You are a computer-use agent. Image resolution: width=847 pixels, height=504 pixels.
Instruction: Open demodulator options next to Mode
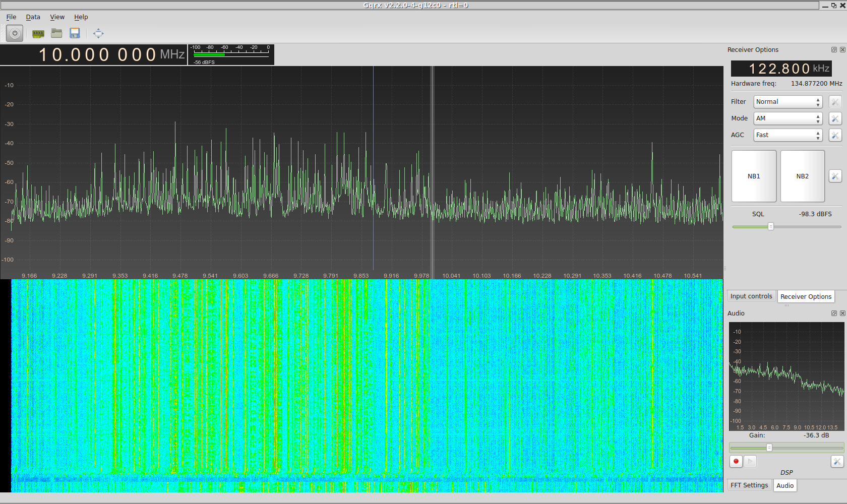point(835,118)
